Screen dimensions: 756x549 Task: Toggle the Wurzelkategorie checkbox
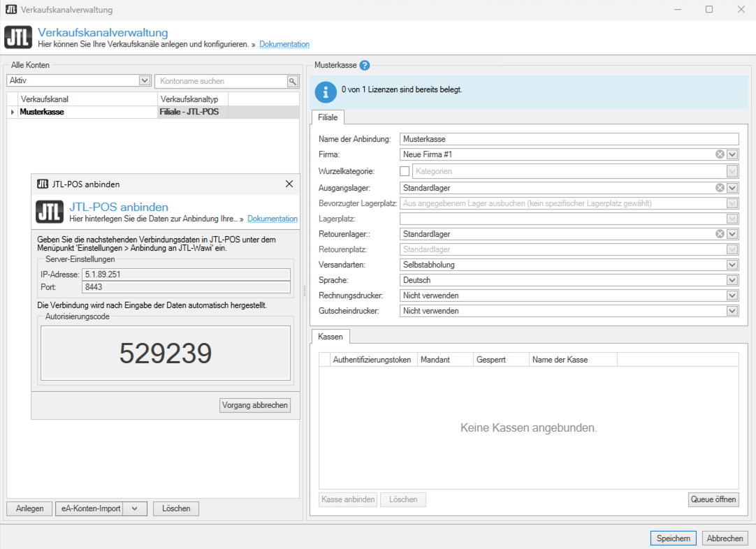pos(405,171)
